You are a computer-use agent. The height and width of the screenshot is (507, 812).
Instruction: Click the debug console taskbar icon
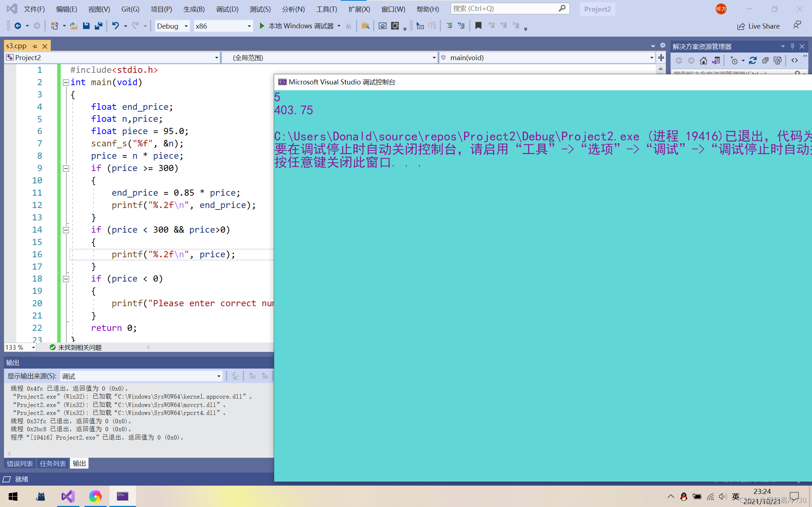pos(122,496)
